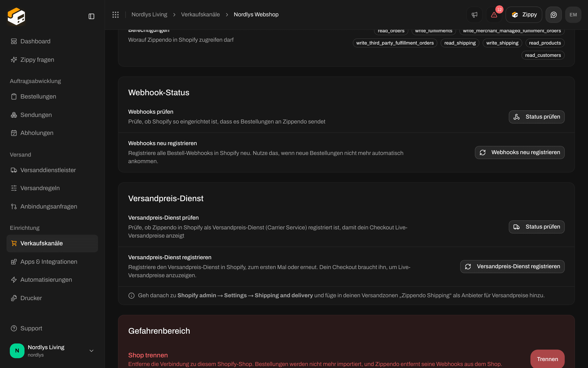Viewport: 588px width, 368px height.
Task: Click 'Worauf Zippendo in Shopify zugreifen darf'
Action: point(181,40)
